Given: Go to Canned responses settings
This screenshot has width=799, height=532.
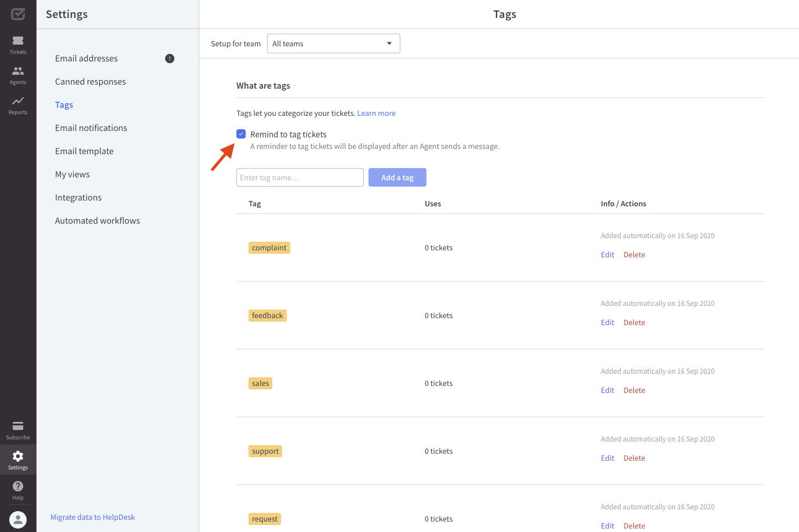Looking at the screenshot, I should [90, 82].
